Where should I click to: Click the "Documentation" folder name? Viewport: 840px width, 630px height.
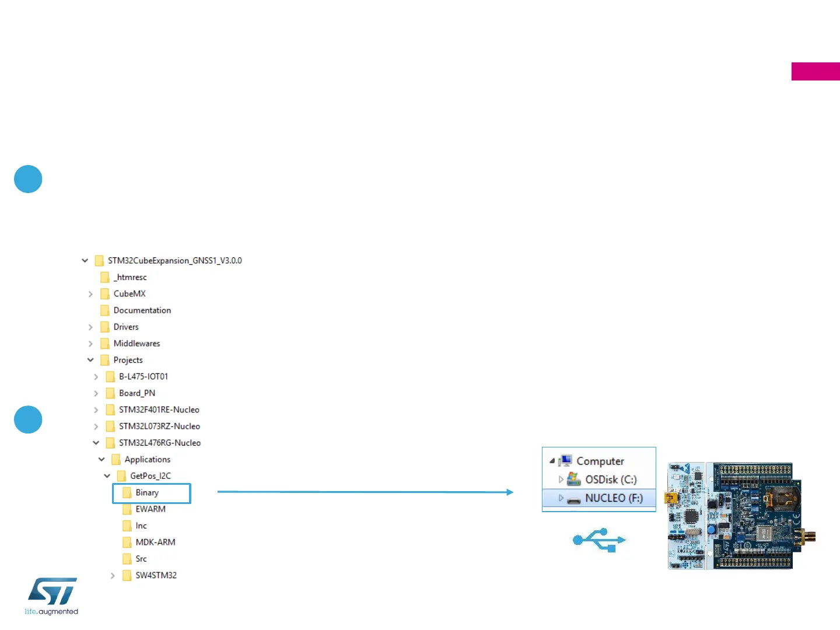tap(142, 310)
